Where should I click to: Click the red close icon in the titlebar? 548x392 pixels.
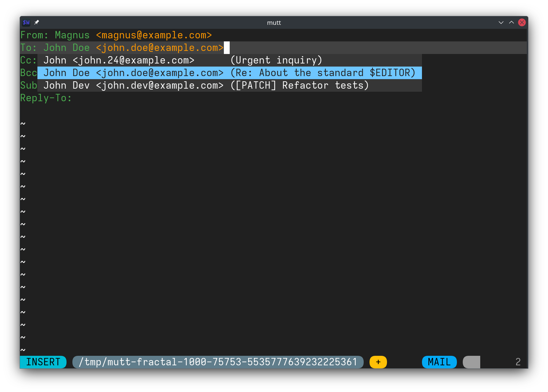pyautogui.click(x=522, y=22)
